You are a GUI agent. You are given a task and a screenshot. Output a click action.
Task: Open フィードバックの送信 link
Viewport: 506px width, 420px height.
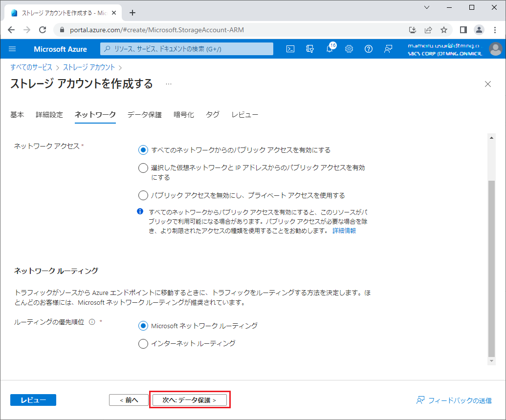point(454,400)
